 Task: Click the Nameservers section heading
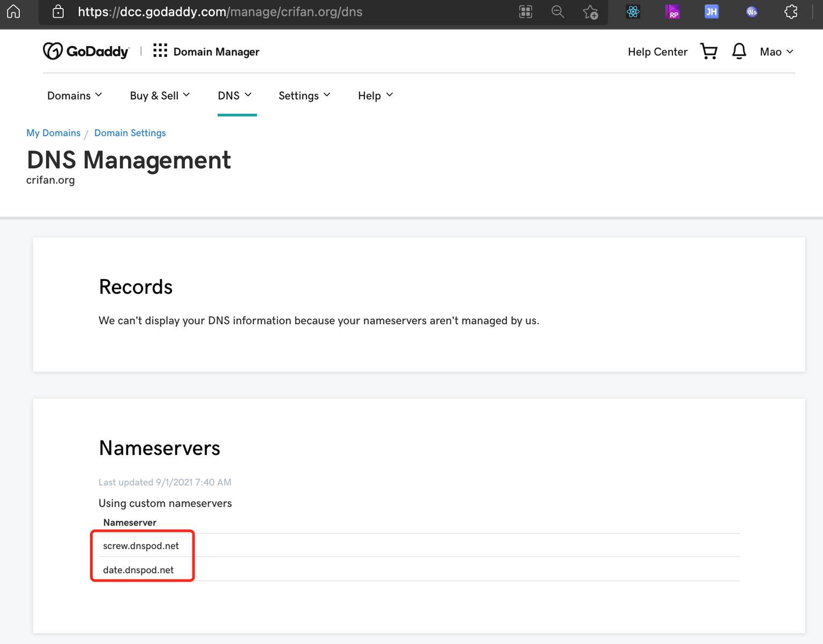(159, 448)
